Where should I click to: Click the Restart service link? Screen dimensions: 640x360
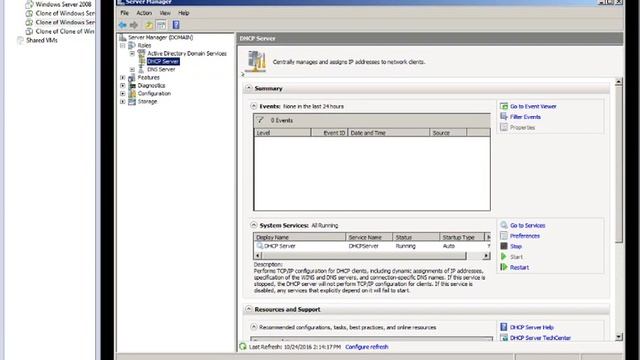point(519,267)
